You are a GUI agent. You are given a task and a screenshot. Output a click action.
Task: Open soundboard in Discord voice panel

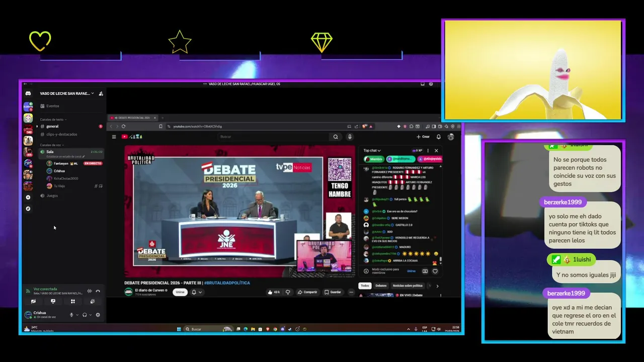pyautogui.click(x=92, y=302)
